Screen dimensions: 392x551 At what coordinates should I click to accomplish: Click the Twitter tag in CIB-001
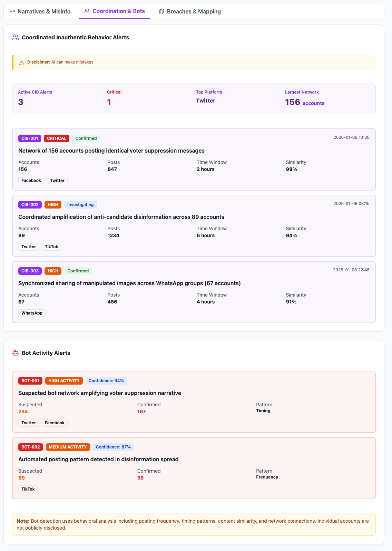tap(57, 181)
